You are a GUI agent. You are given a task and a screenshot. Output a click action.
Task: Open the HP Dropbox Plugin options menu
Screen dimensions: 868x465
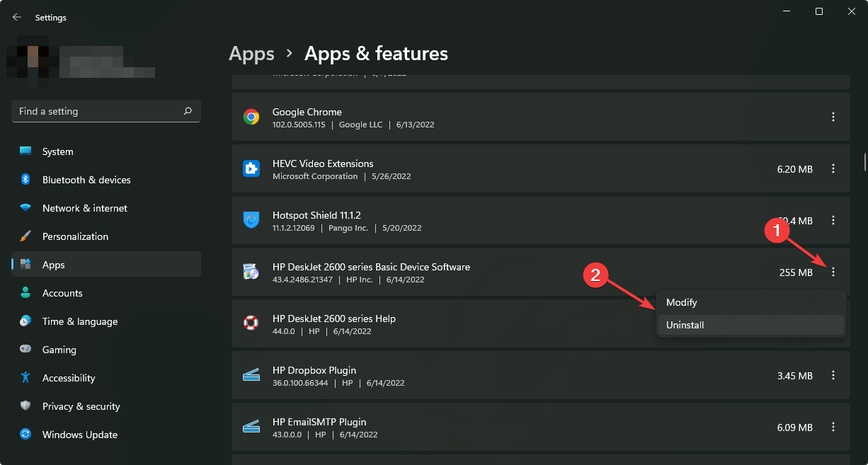point(833,375)
